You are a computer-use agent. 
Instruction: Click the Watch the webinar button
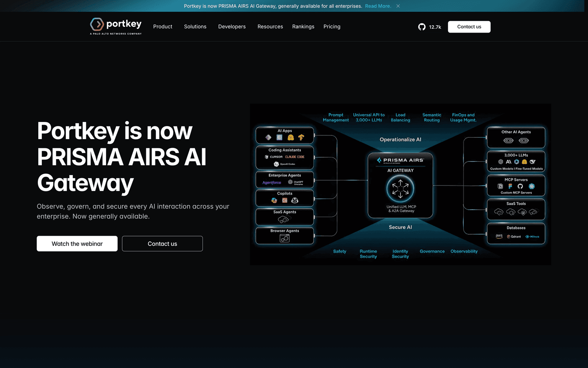point(77,244)
